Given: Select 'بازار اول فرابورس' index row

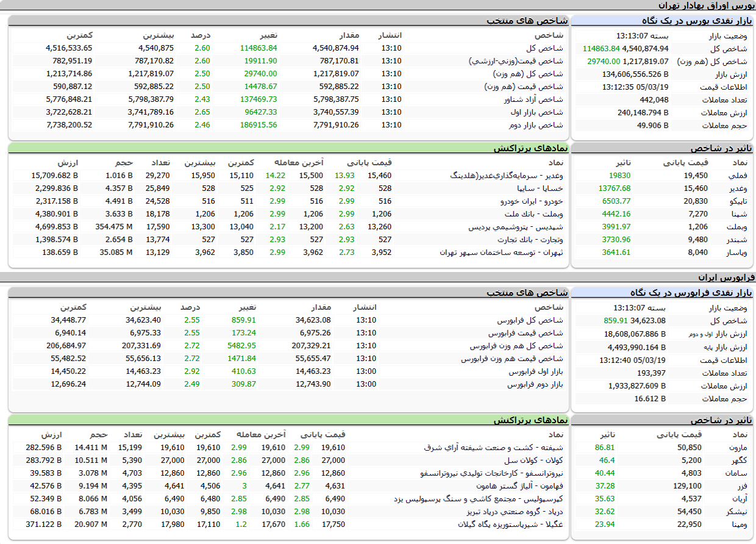Looking at the screenshot, I should point(288,371).
